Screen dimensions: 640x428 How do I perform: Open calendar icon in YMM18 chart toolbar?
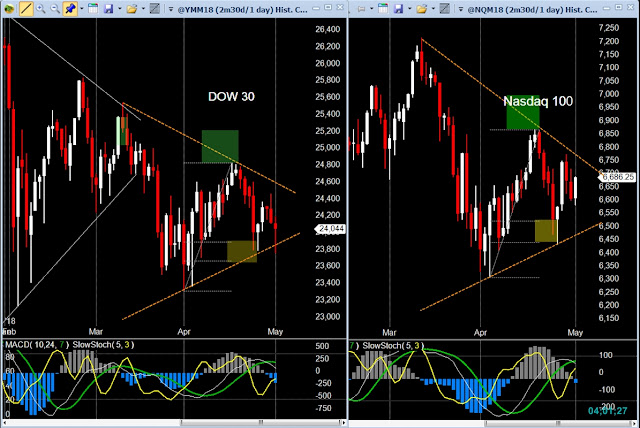click(x=93, y=9)
